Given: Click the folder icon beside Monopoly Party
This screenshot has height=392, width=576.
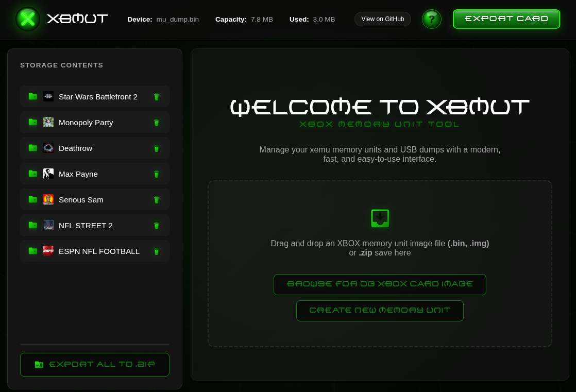Looking at the screenshot, I should [32, 122].
